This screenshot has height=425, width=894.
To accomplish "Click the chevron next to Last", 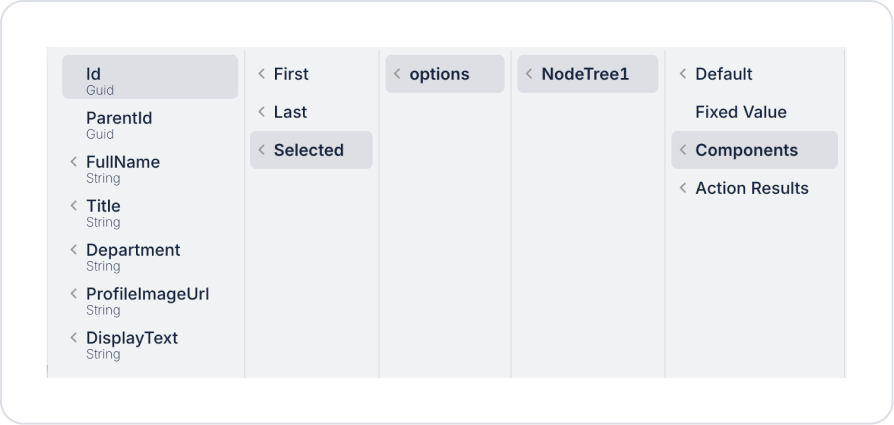I will click(x=261, y=112).
